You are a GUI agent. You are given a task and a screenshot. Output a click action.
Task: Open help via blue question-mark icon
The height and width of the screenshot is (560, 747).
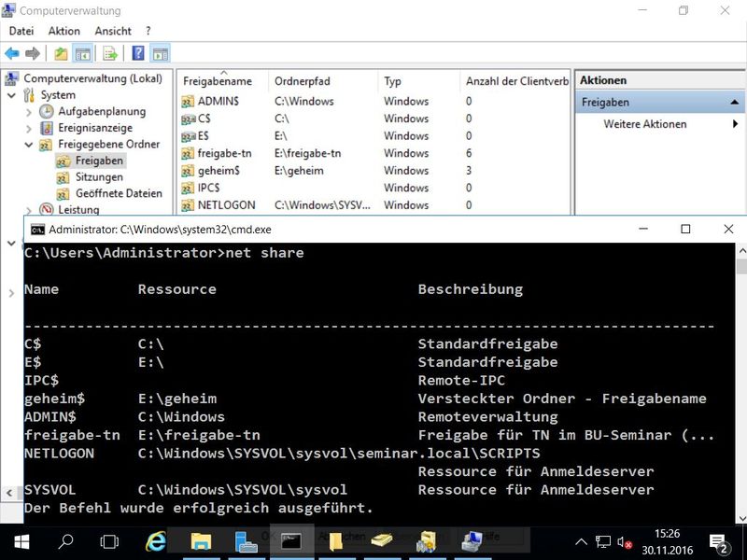pos(138,54)
